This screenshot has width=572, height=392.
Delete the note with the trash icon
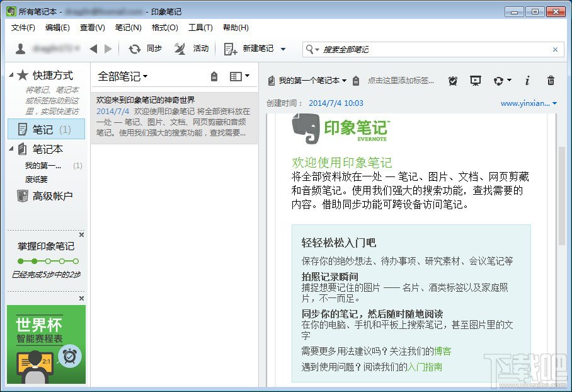[x=551, y=80]
